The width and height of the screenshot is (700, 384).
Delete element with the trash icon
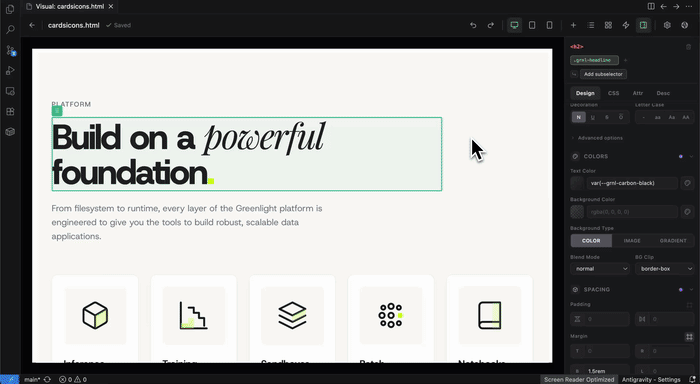coord(688,46)
